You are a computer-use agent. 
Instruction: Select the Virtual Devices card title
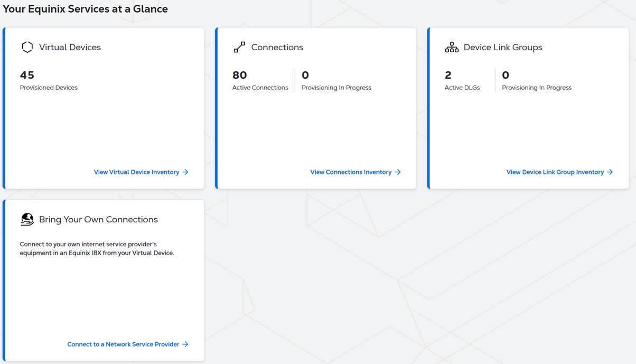(70, 47)
